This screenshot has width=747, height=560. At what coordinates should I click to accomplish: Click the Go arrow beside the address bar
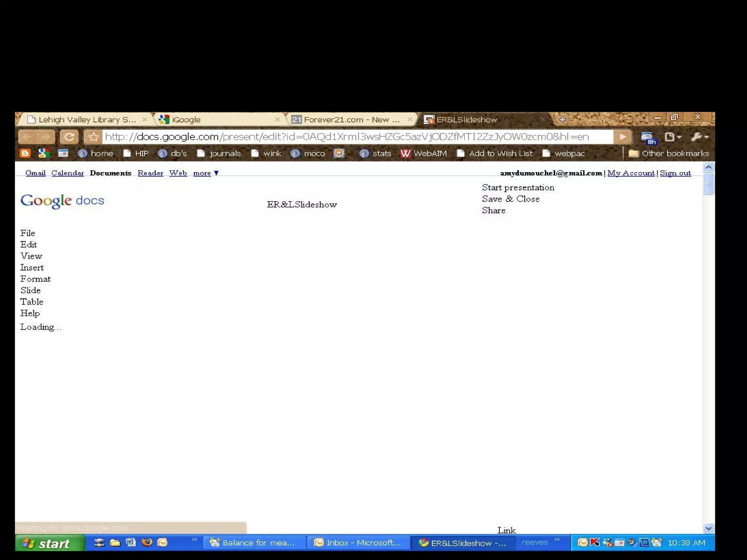point(622,137)
